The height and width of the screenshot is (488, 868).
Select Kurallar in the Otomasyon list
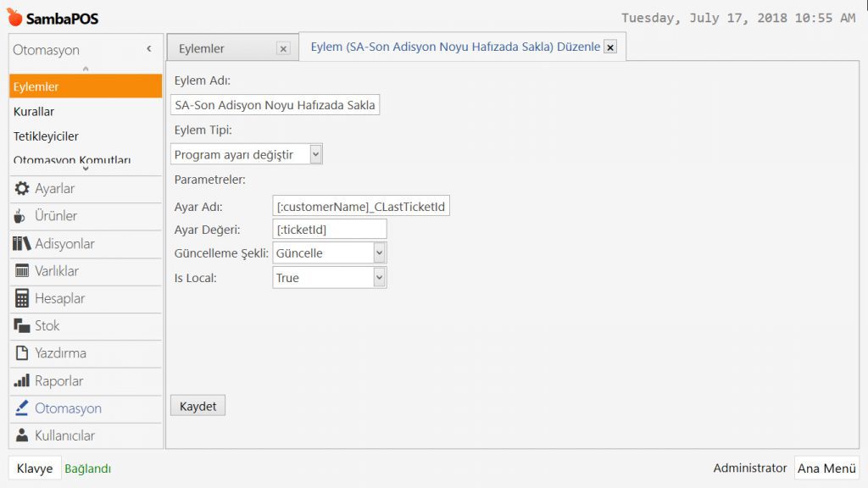click(x=34, y=112)
